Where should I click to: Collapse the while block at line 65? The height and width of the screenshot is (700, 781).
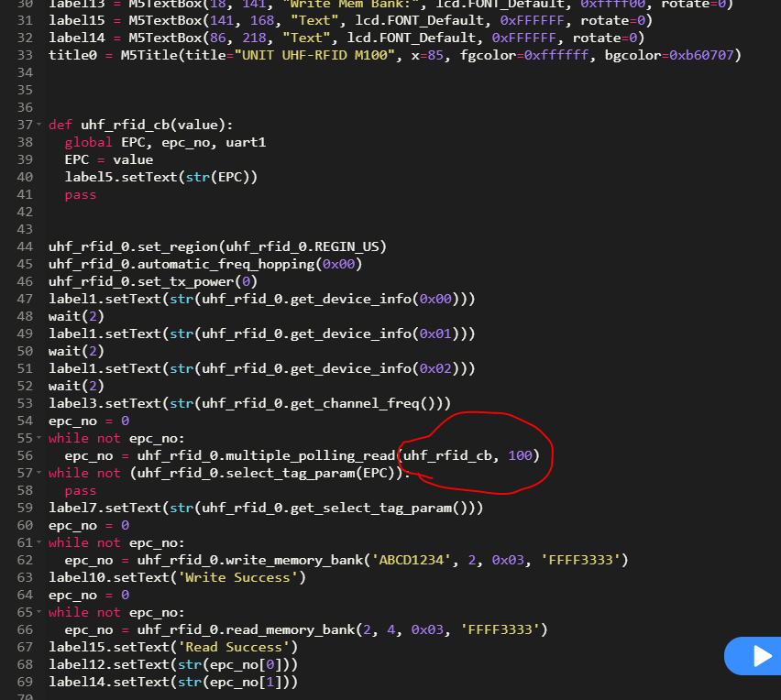pos(38,612)
